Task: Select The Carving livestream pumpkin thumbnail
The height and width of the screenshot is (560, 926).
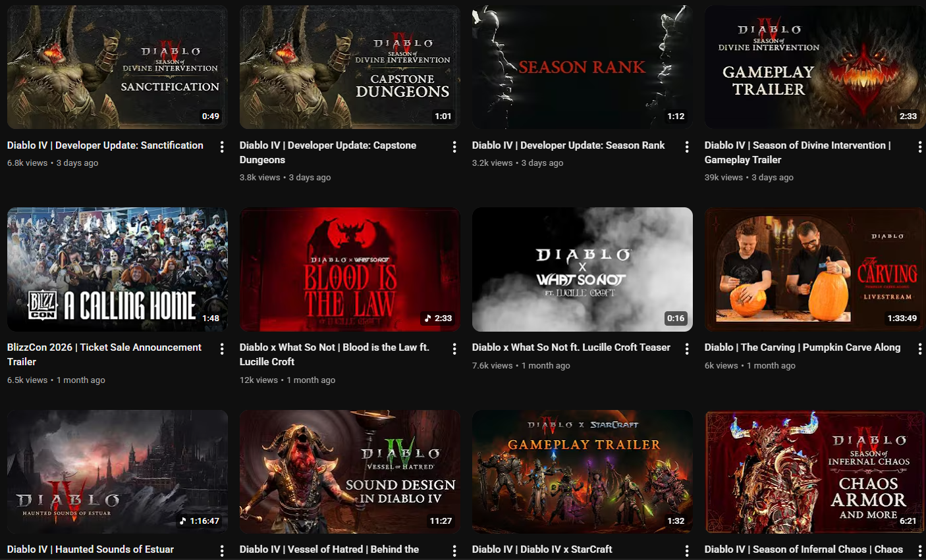Action: click(815, 269)
